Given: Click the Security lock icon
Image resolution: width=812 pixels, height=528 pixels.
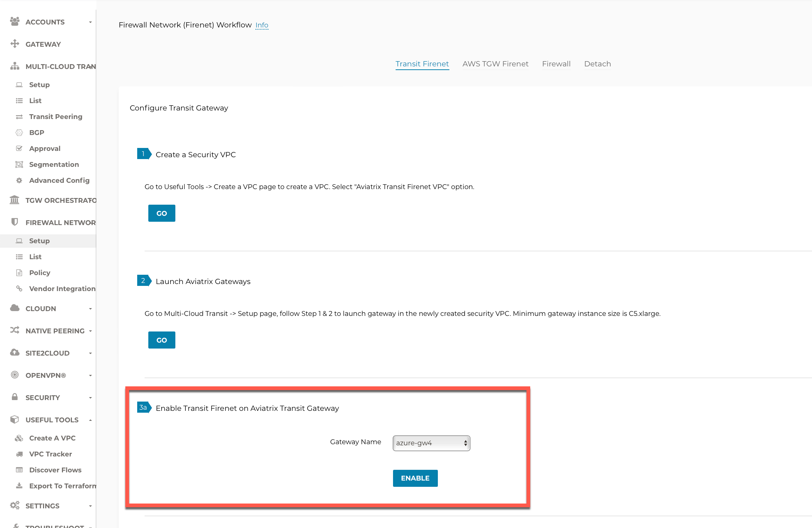Looking at the screenshot, I should coord(15,397).
